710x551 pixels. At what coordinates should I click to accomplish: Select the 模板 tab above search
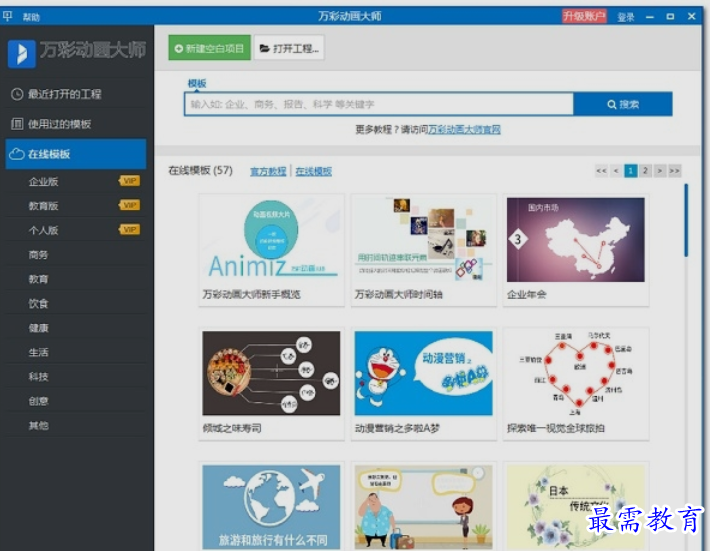click(x=197, y=83)
